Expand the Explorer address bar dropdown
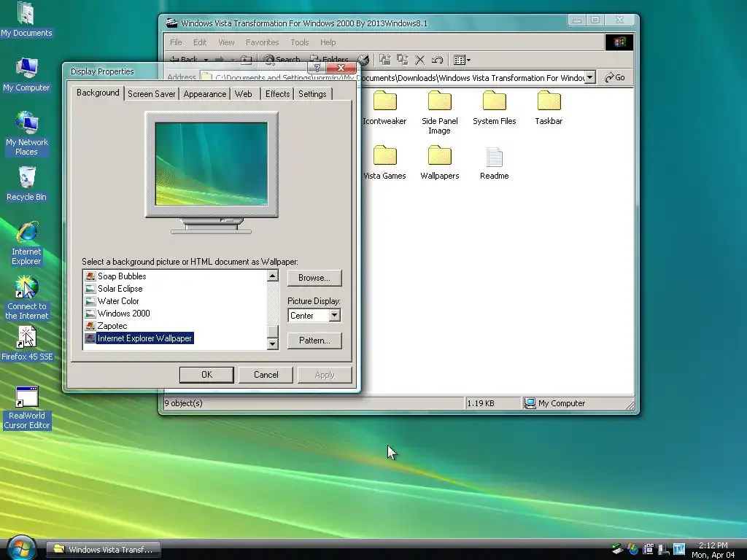The width and height of the screenshot is (747, 560). [x=589, y=77]
